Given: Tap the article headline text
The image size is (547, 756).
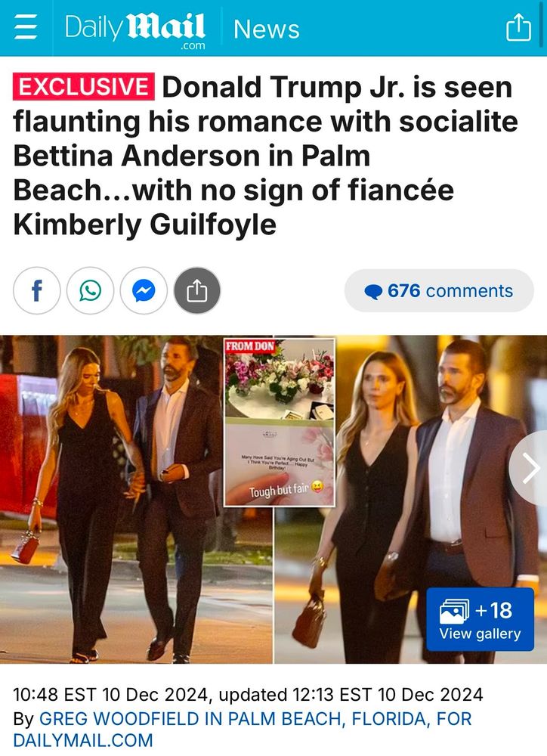Looking at the screenshot, I should point(265,156).
